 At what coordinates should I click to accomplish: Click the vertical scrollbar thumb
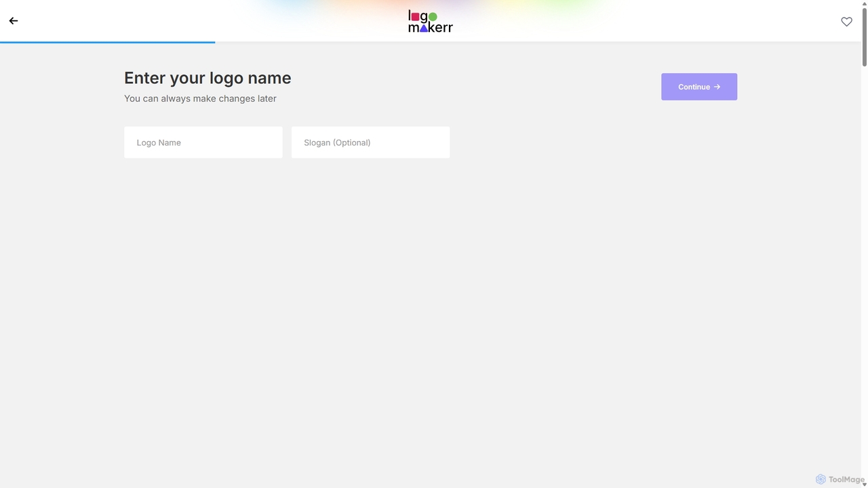[x=864, y=37]
